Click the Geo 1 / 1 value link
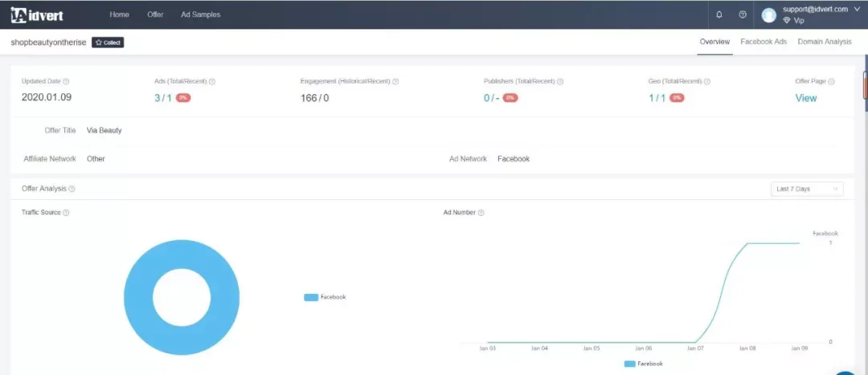The image size is (868, 375). [x=657, y=98]
